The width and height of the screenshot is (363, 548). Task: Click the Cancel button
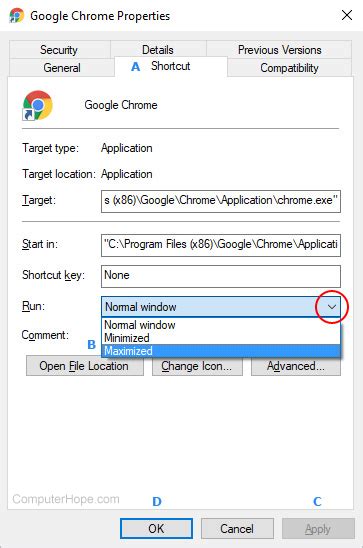coord(237,528)
